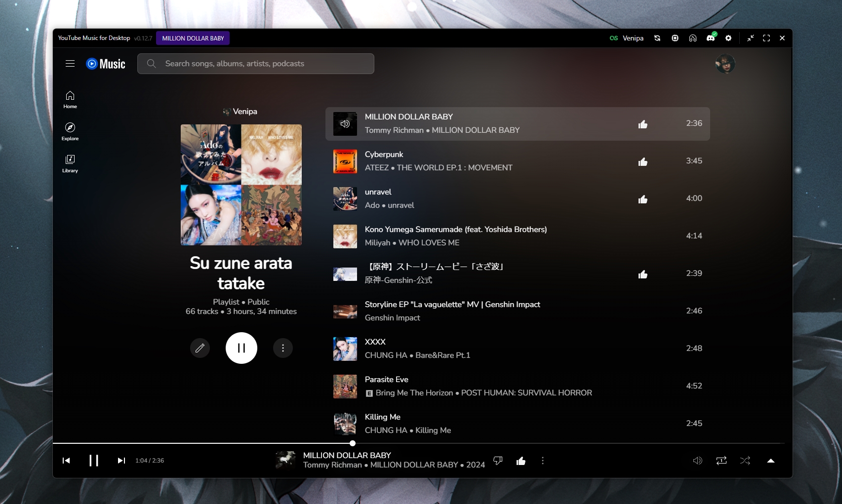Screen dimensions: 842x504
Task: Click the headphones icon in the title bar
Action: [x=693, y=38]
